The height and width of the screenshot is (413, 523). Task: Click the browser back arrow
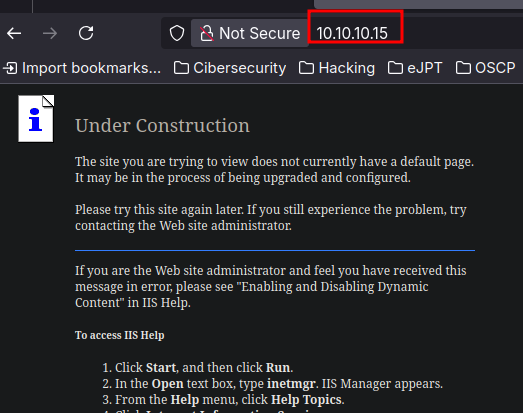[x=14, y=33]
